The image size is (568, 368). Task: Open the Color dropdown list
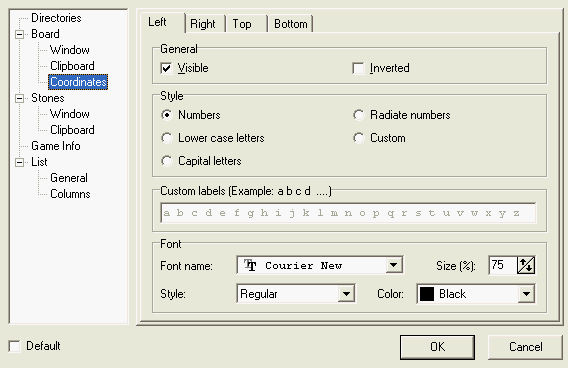point(526,294)
